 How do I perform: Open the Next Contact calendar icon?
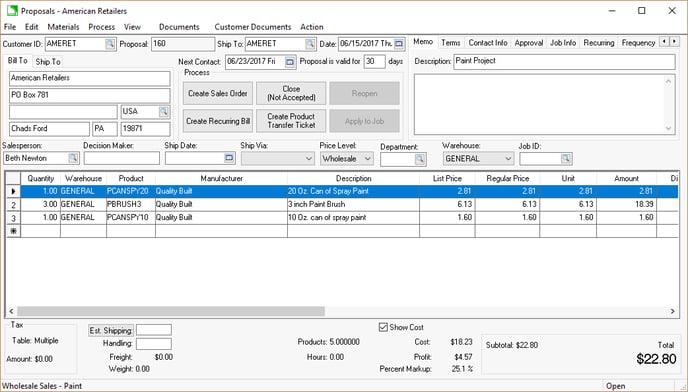290,62
